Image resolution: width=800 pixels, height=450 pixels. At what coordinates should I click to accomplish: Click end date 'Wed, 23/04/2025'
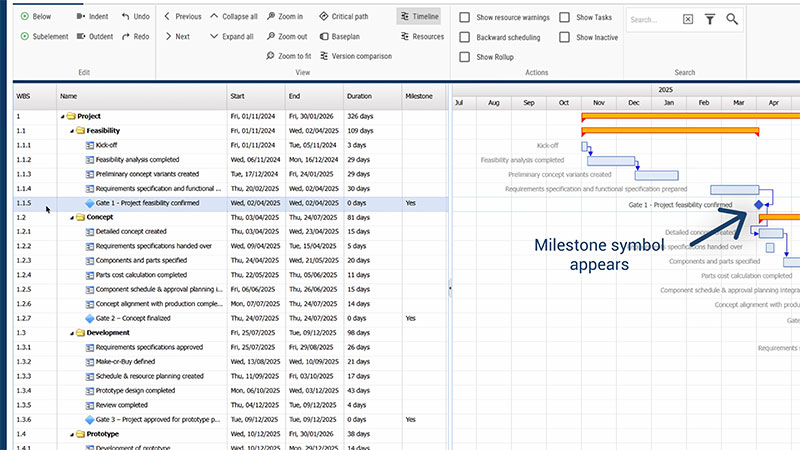pyautogui.click(x=314, y=232)
